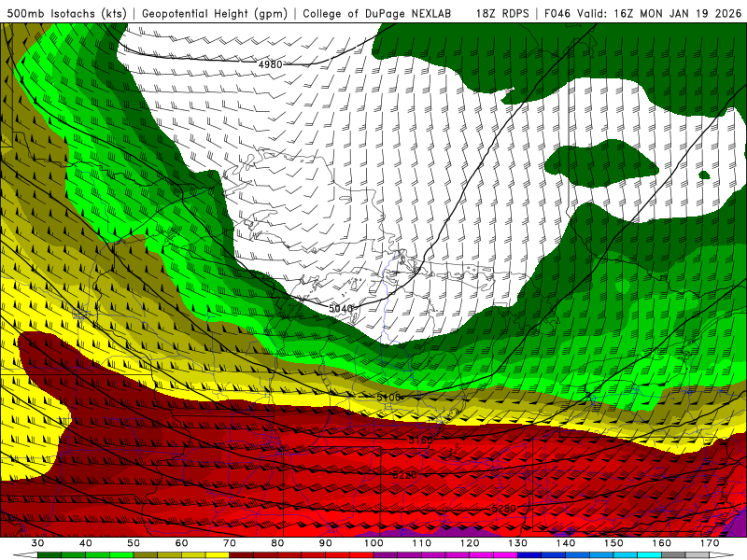Click the 100 knot value on the color scale
Screen dimensions: 747x560
[x=373, y=543]
